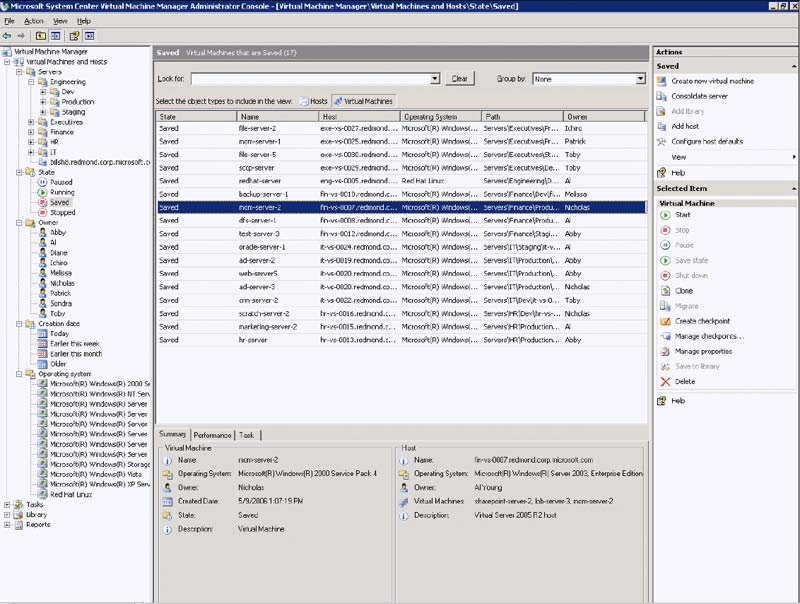Click the Create new virtual machine icon
Viewport: 800px width, 604px height.
click(x=663, y=81)
